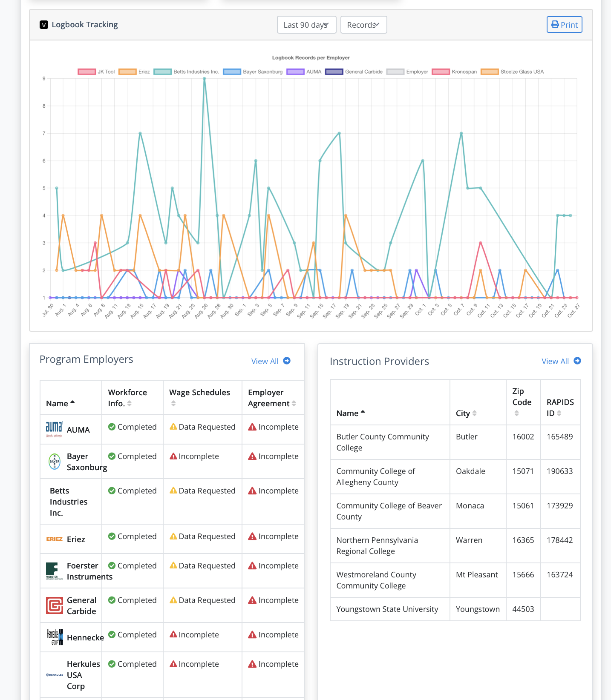Click the Bayer Saxonburg logo
Viewport: 611px width, 700px height.
(55, 462)
